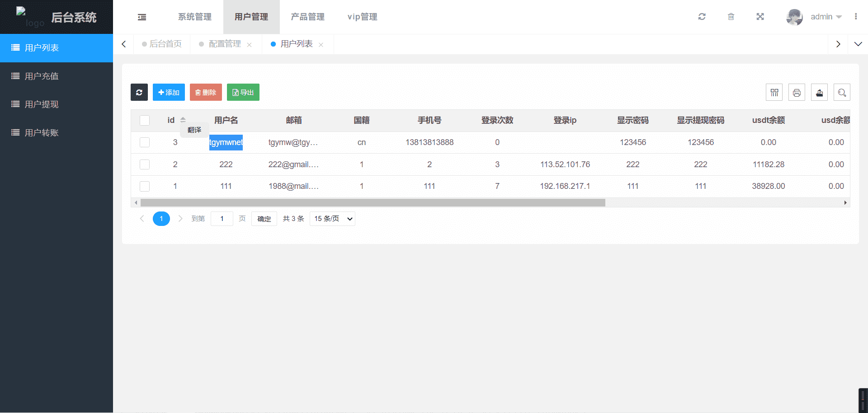This screenshot has width=868, height=413.
Task: Click the horizontal table scrollbar
Action: (x=373, y=203)
